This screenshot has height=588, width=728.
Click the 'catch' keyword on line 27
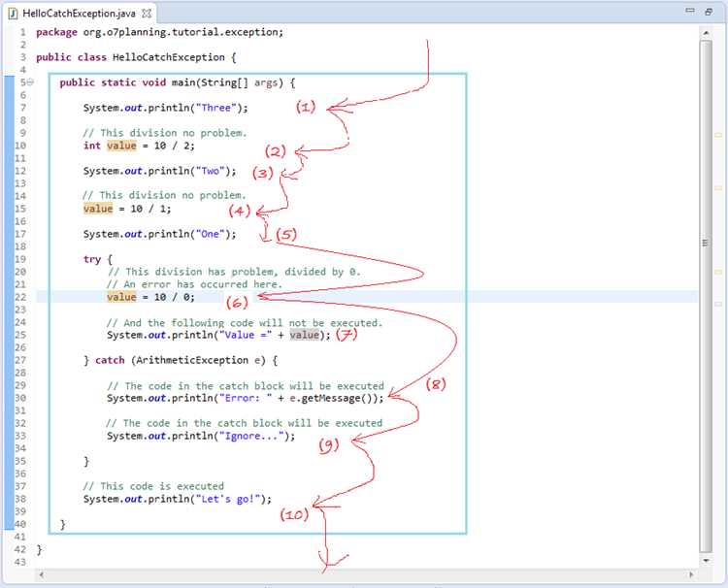110,360
